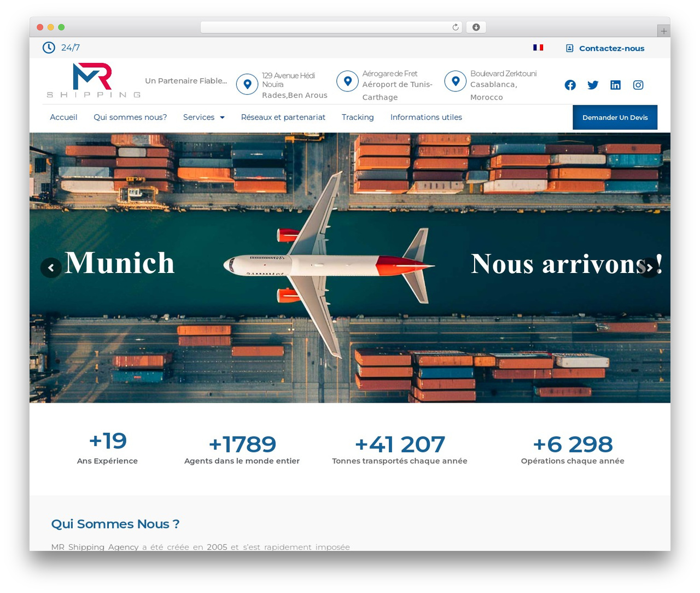
Task: Open Qui sommes nous? menu item
Action: (x=130, y=117)
